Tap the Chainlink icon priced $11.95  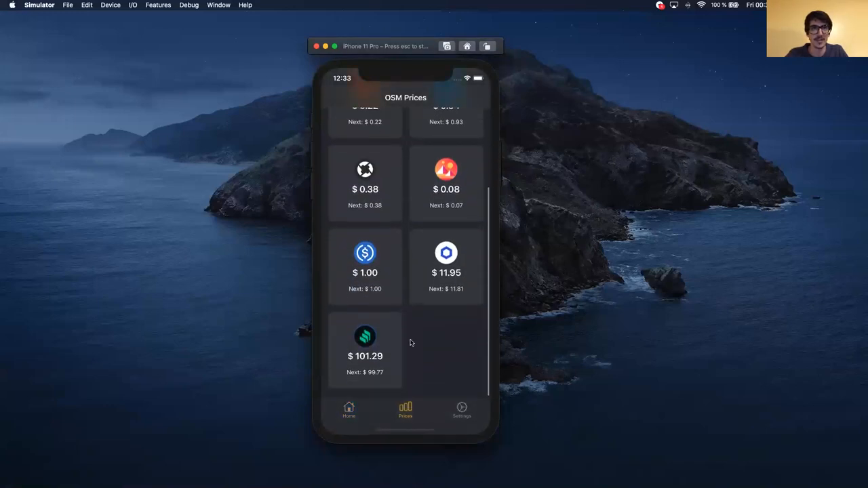446,253
